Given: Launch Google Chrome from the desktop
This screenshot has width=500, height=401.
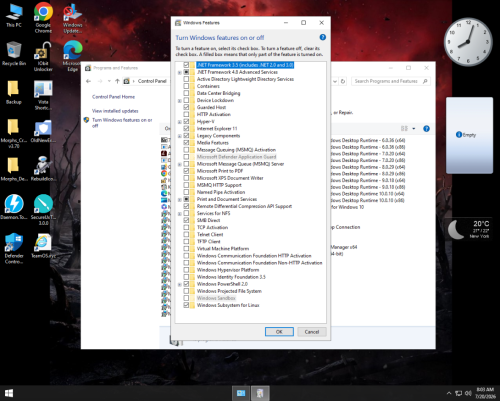Looking at the screenshot, I should pos(43,17).
